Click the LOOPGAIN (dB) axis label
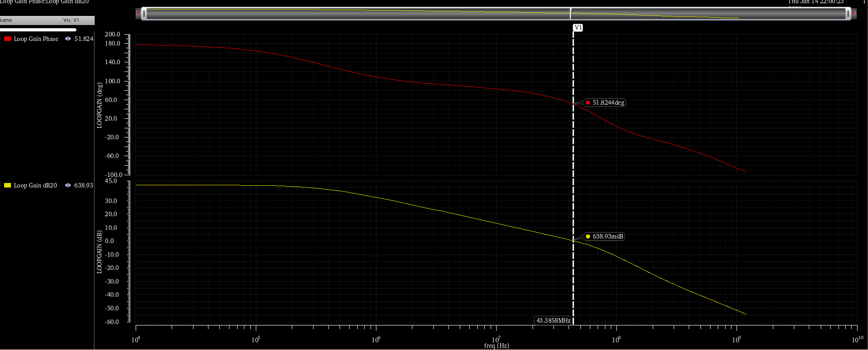 [99, 252]
